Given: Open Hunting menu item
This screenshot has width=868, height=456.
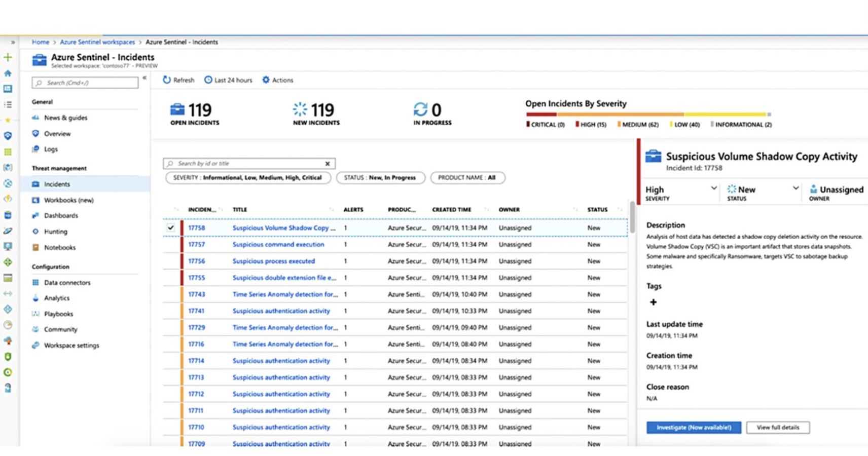Looking at the screenshot, I should [x=55, y=232].
